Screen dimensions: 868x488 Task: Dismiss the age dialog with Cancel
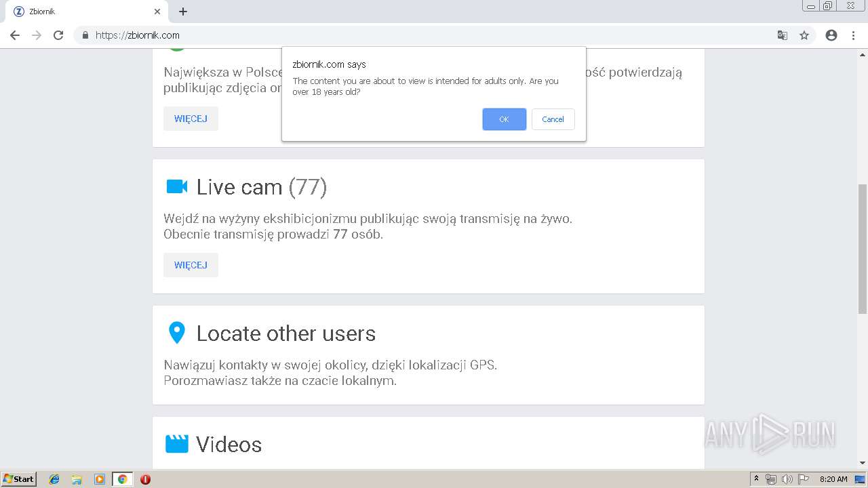point(553,119)
